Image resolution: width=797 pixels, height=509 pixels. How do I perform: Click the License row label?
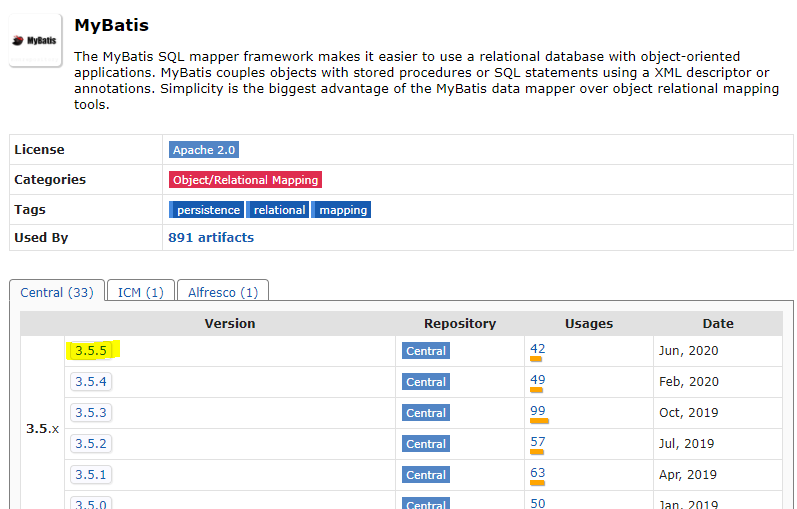[x=39, y=150]
